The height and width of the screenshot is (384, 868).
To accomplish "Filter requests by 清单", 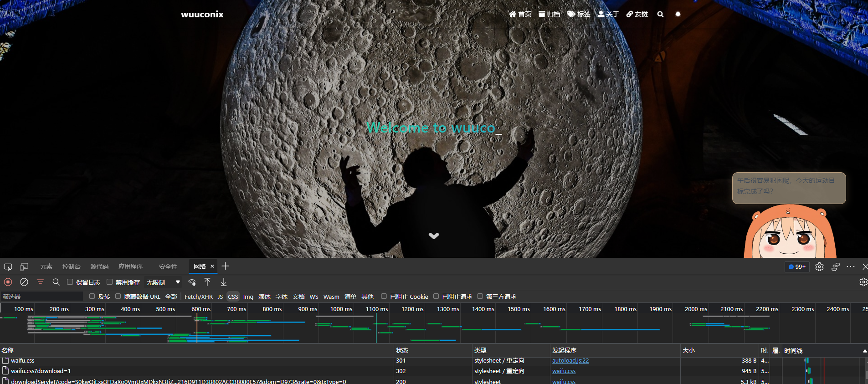I will click(350, 297).
